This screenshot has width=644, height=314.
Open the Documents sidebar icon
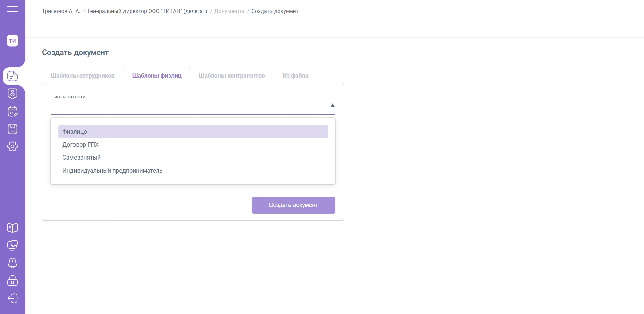click(12, 76)
